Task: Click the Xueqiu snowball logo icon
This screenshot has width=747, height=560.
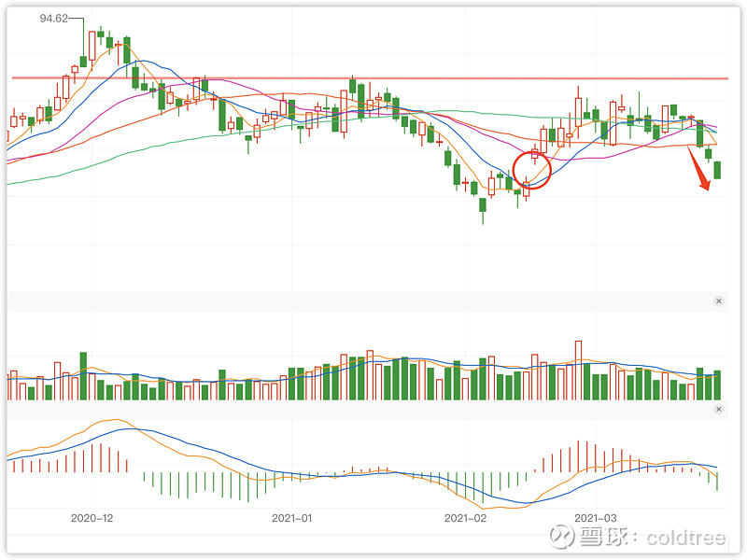Action: point(560,536)
